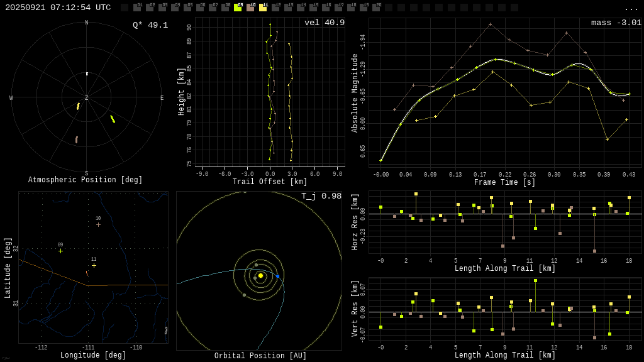Select the Orbital Position panel title
The width and height of the screenshot is (644, 362).
[260, 356]
